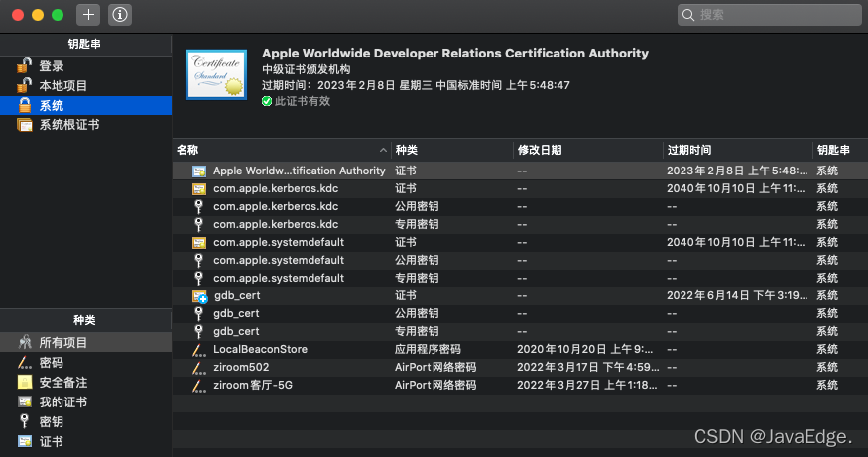Image resolution: width=868 pixels, height=457 pixels.
Task: Select the 本地项目 keychain lock icon
Action: [x=24, y=85]
